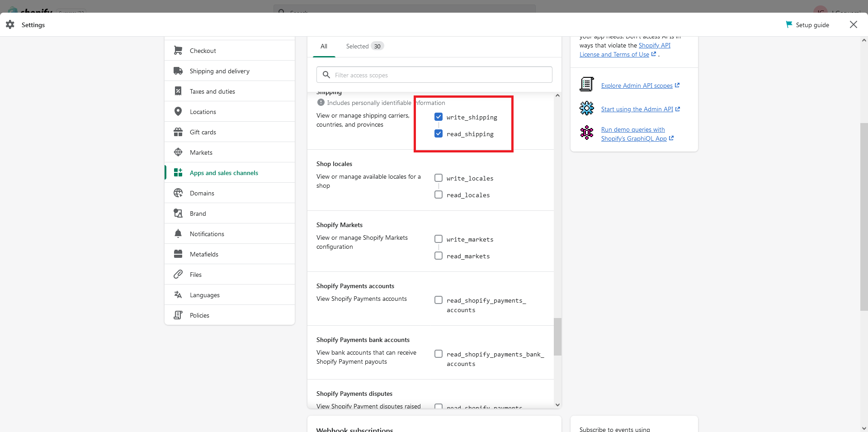Click the Setup guide flag icon
The width and height of the screenshot is (868, 432).
coord(789,24)
